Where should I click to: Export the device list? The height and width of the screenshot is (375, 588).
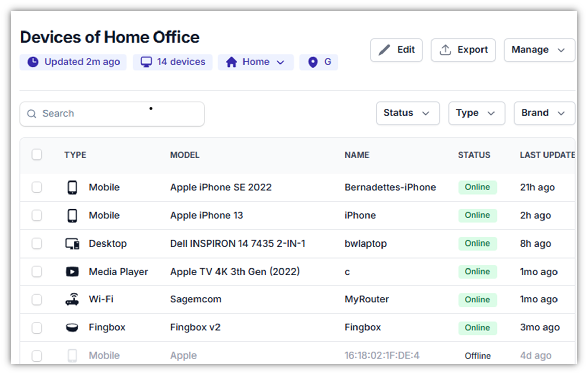463,50
